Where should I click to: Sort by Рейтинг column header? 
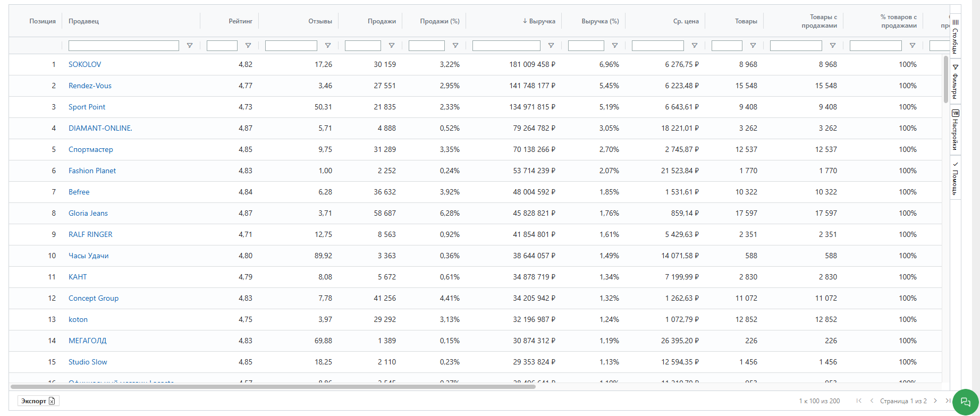241,21
